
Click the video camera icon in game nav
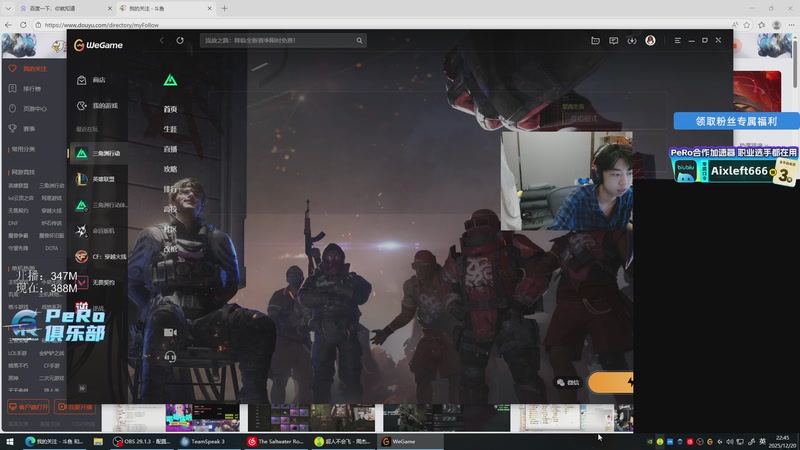pos(170,333)
